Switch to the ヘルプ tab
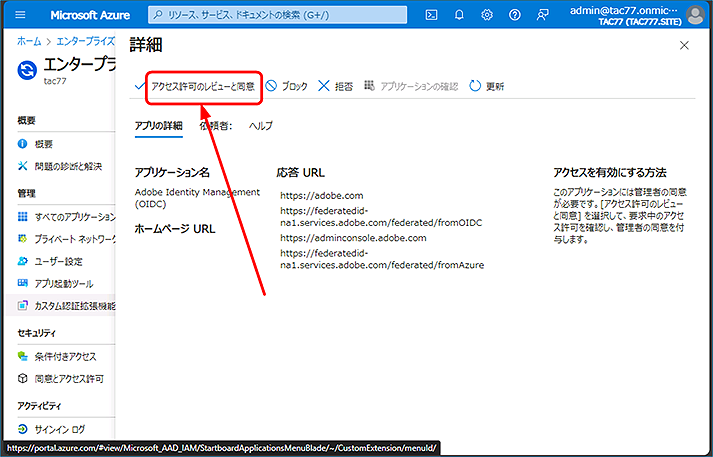 coord(261,126)
